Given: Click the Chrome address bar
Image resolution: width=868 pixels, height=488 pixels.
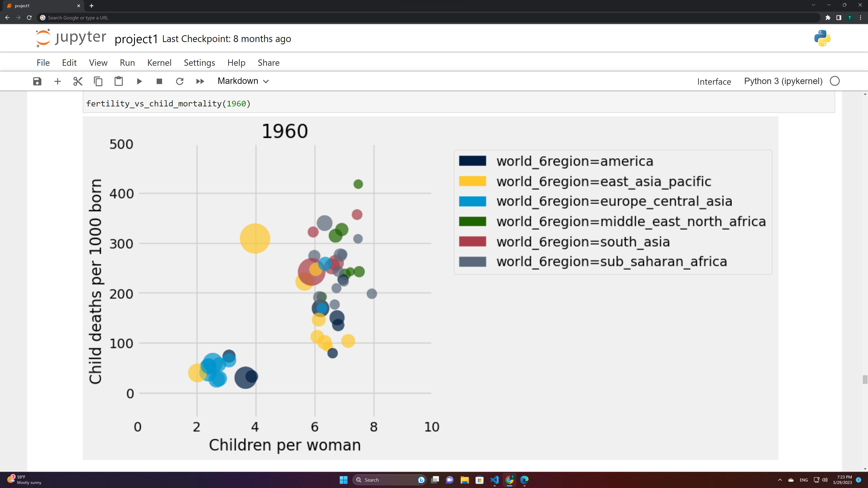Looking at the screenshot, I should pyautogui.click(x=428, y=18).
